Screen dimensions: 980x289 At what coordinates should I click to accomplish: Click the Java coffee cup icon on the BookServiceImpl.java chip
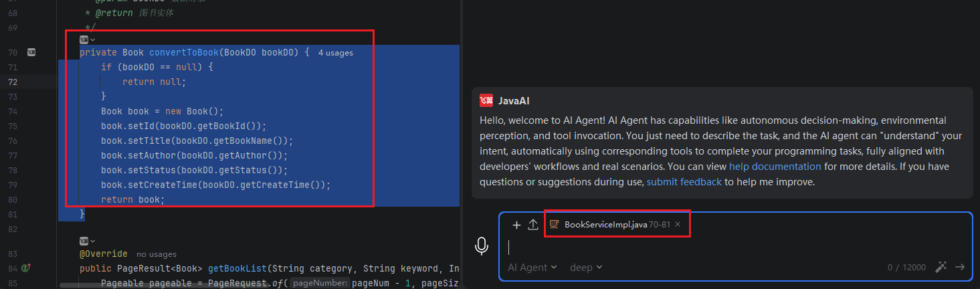(554, 224)
